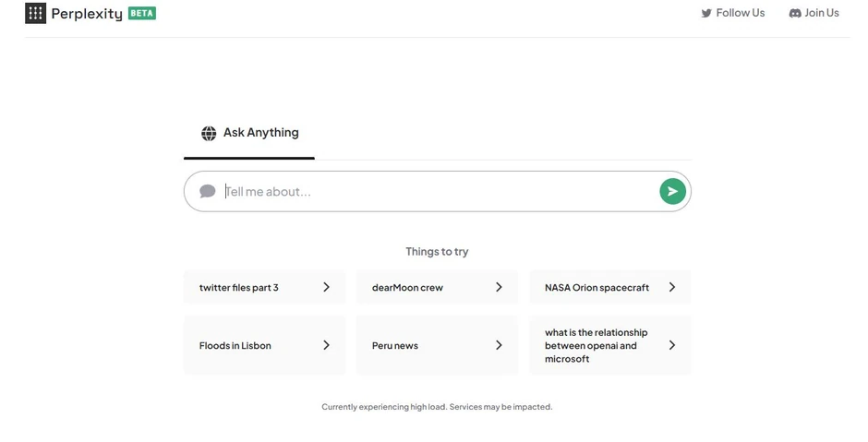Select the Ask Anything tab
This screenshot has width=868, height=442.
[250, 133]
